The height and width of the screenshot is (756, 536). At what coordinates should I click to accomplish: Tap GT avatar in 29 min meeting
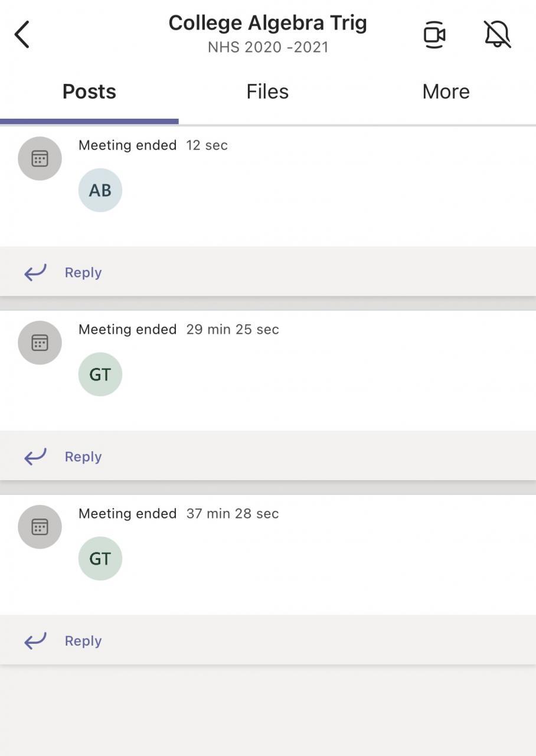pos(100,374)
